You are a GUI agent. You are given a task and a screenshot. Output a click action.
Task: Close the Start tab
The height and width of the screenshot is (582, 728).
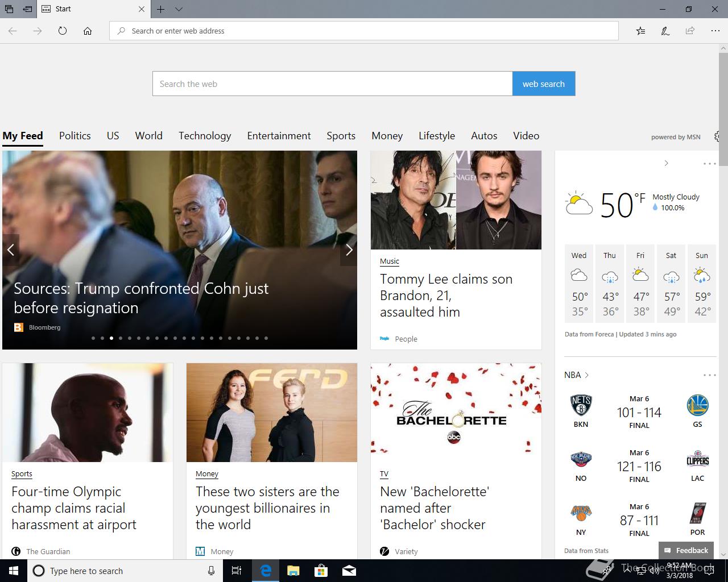[142, 9]
